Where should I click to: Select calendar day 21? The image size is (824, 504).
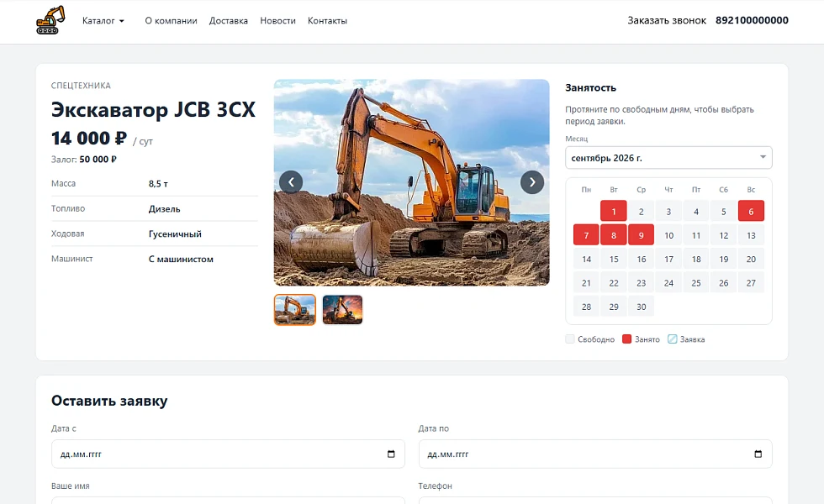click(587, 283)
